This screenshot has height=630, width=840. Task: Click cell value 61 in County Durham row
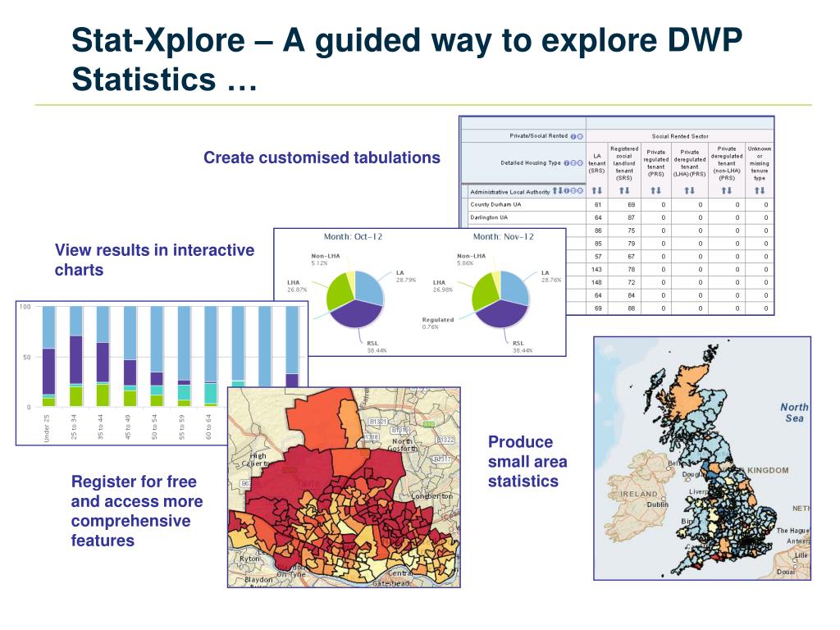598,204
